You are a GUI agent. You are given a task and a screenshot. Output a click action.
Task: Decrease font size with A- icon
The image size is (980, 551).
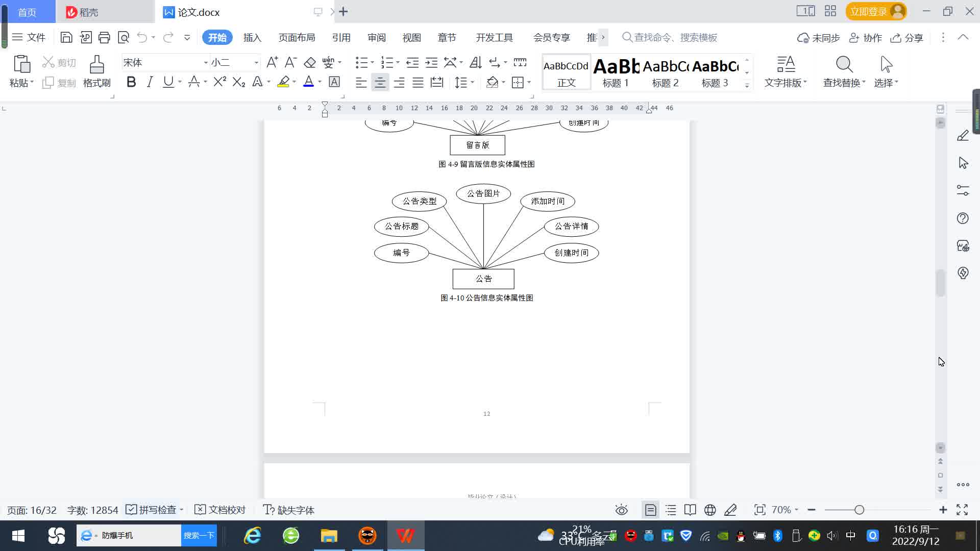click(290, 62)
